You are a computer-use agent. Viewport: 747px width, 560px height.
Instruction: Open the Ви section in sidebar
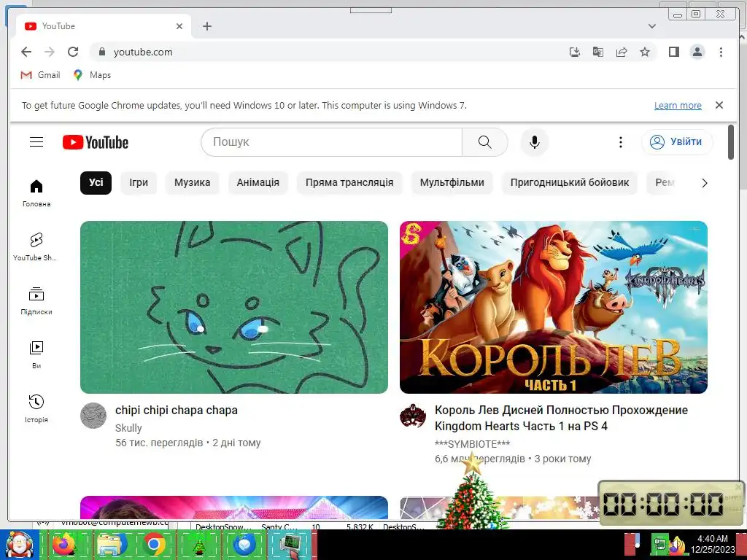(x=36, y=355)
